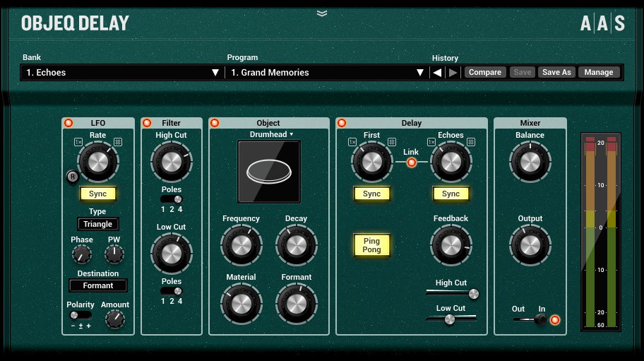Flip the Mixer Out/In bypass switch

point(538,320)
